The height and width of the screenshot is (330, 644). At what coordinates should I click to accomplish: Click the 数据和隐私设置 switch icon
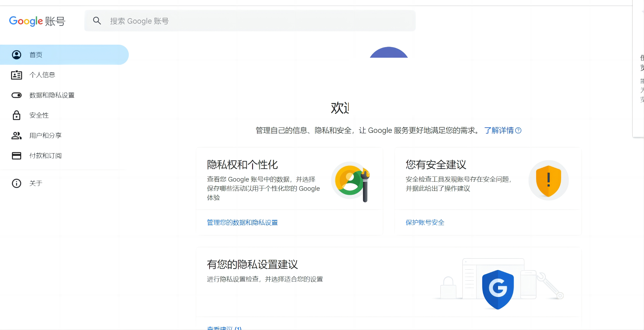click(16, 95)
